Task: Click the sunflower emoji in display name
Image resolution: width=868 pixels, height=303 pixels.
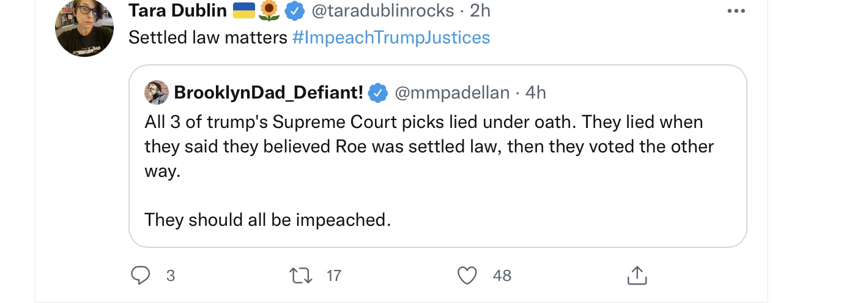Action: pos(270,10)
